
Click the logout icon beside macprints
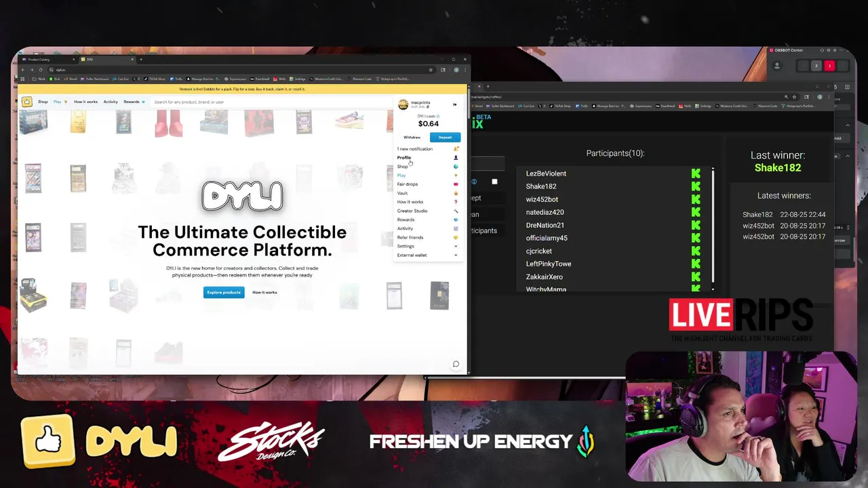point(454,104)
